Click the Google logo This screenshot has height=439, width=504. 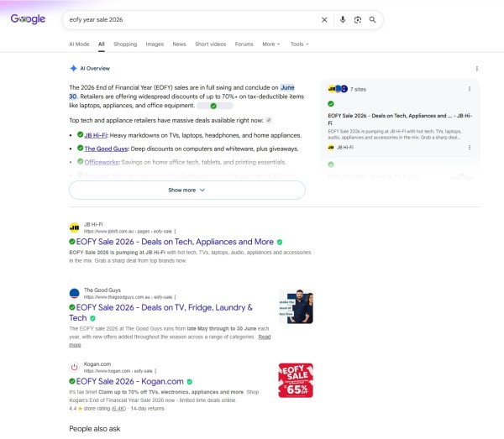pos(28,19)
